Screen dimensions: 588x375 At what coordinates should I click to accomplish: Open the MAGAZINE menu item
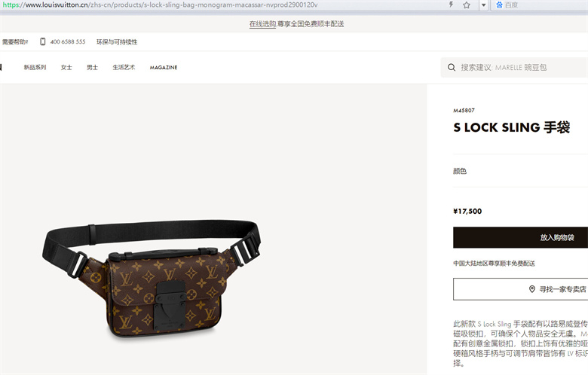[164, 68]
